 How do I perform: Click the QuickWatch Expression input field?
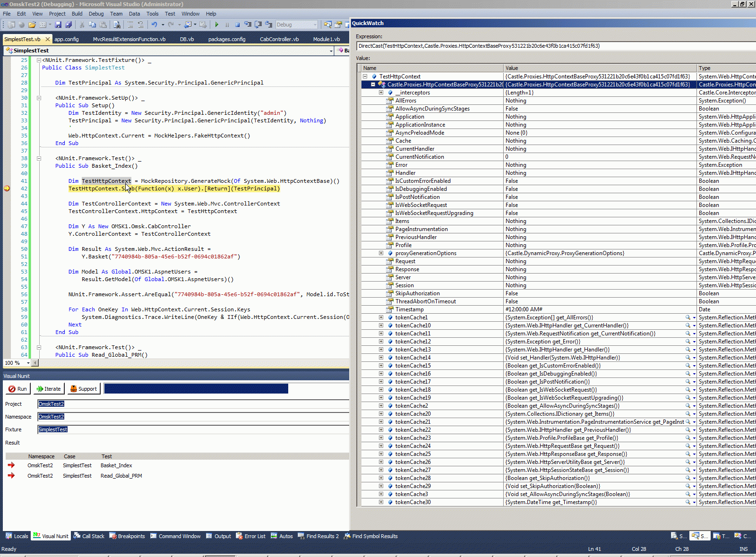pyautogui.click(x=553, y=46)
